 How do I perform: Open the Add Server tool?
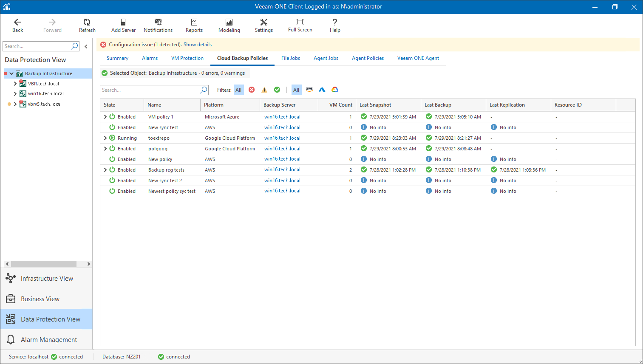pyautogui.click(x=123, y=25)
